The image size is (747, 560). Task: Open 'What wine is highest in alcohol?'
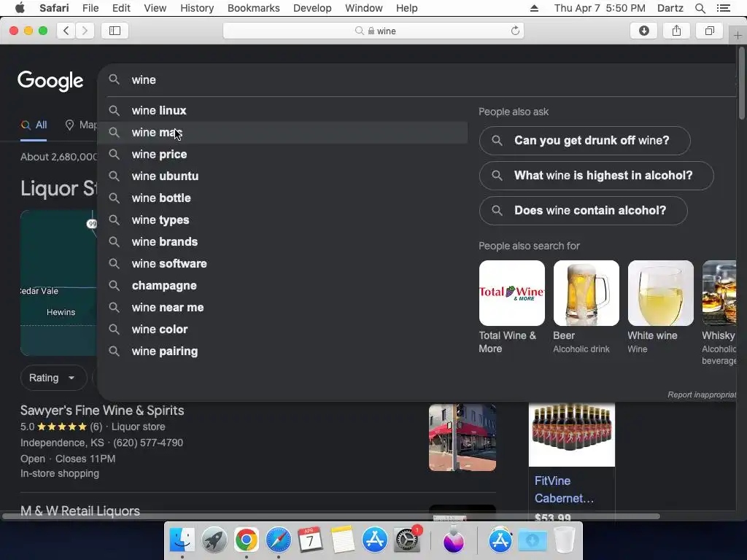(597, 176)
